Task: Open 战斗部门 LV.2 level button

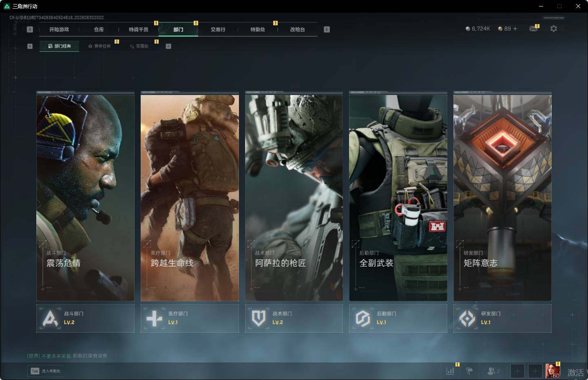Action: pos(85,318)
